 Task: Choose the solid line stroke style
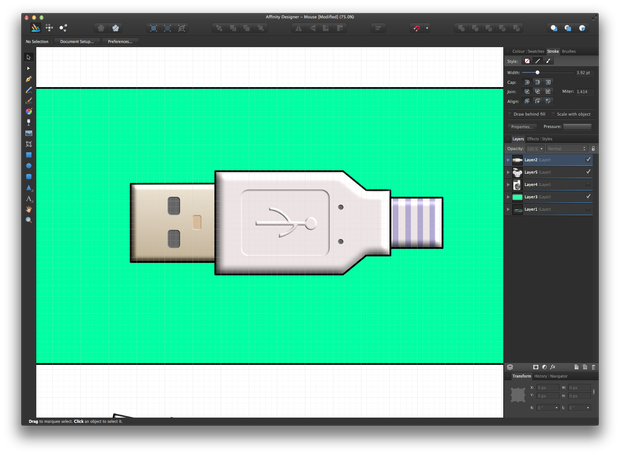(537, 61)
